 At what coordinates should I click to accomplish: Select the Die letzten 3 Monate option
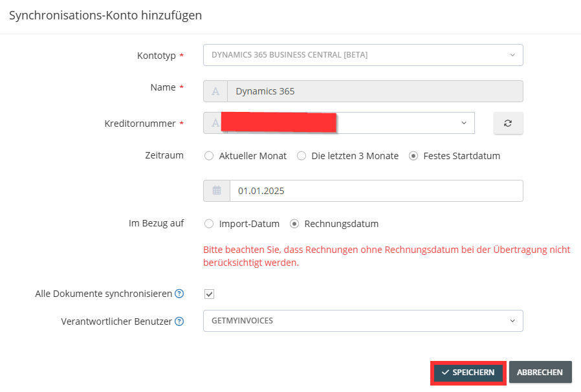301,156
